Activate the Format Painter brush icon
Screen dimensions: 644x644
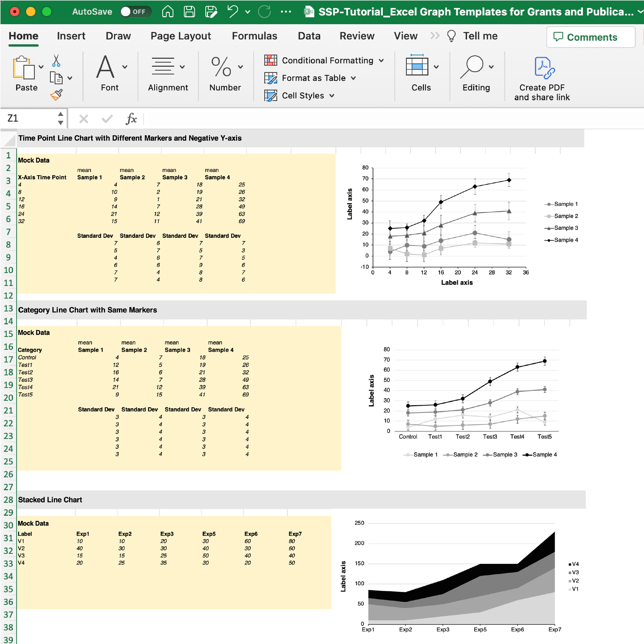tap(56, 95)
